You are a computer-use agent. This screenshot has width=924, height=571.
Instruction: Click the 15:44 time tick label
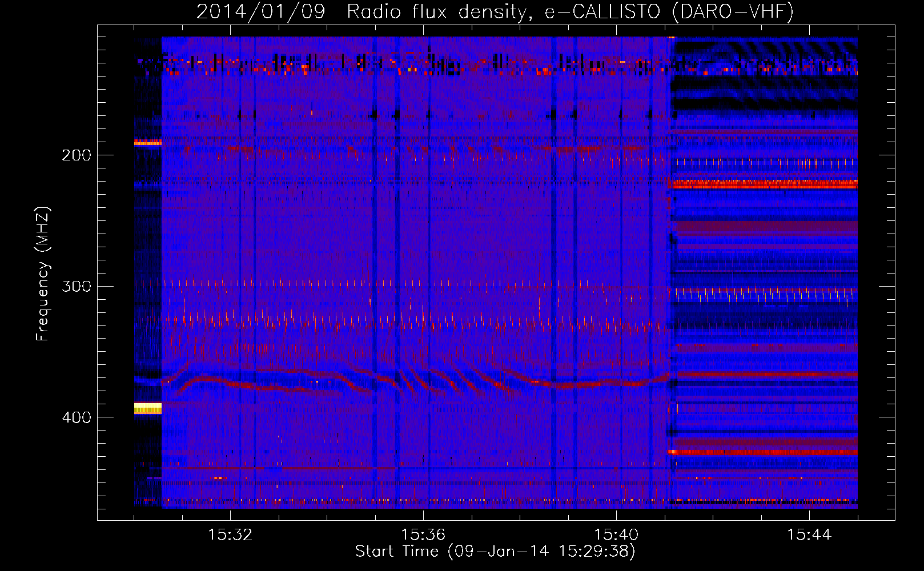pyautogui.click(x=809, y=534)
